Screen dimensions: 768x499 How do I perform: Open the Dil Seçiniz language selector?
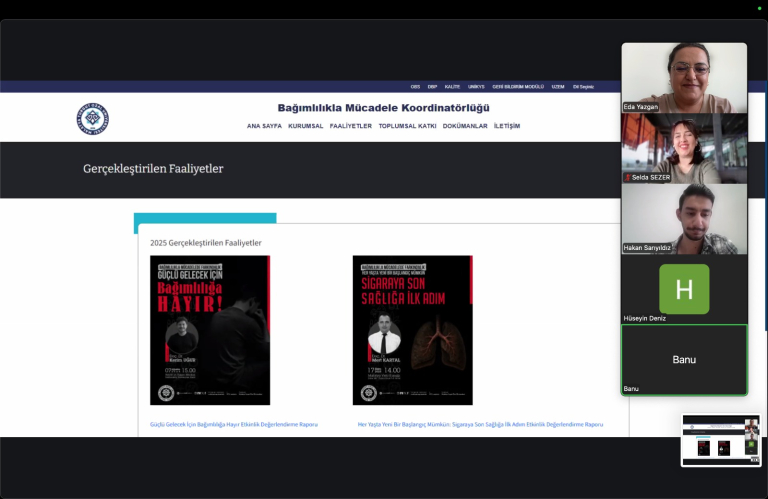[x=583, y=87]
